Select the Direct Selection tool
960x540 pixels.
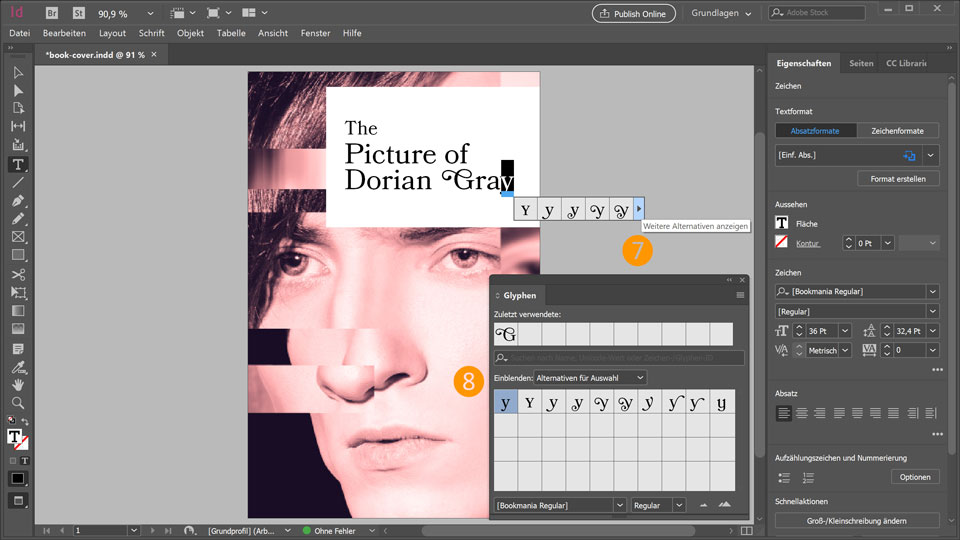18,91
